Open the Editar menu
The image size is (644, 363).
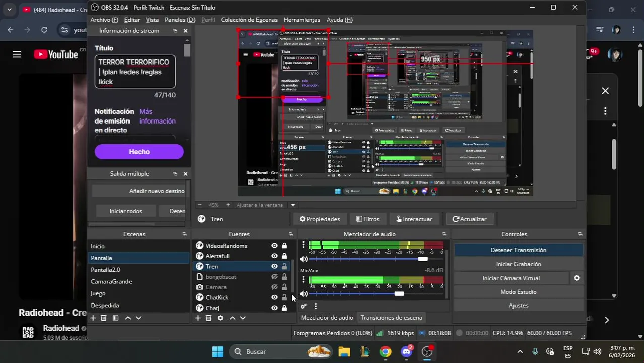click(132, 20)
